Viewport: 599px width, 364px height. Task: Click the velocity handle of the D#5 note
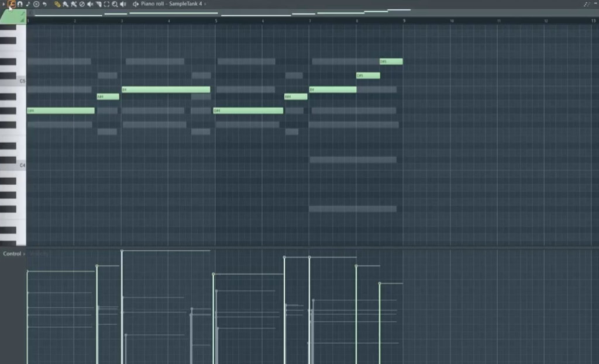(x=380, y=283)
